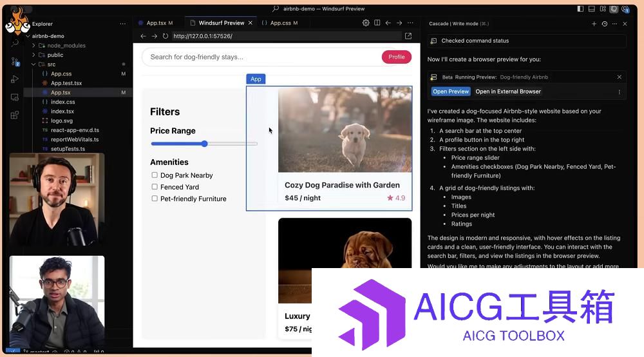644x357 pixels.
Task: Click the preview settings gear icon
Action: [x=366, y=23]
